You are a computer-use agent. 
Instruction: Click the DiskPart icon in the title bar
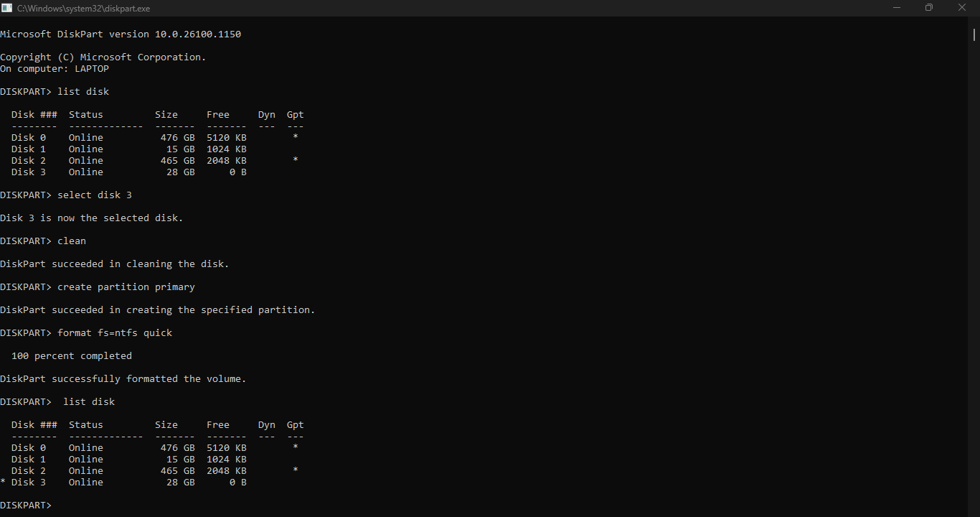point(7,8)
